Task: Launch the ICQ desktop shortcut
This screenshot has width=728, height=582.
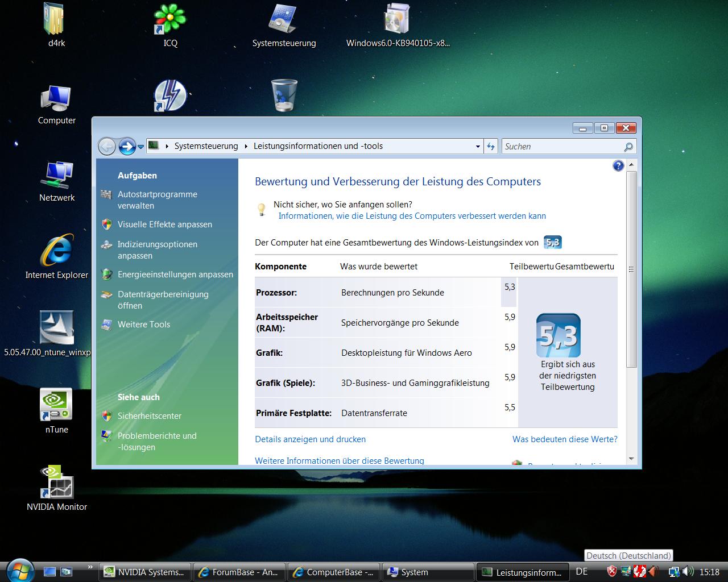Action: coord(170,25)
